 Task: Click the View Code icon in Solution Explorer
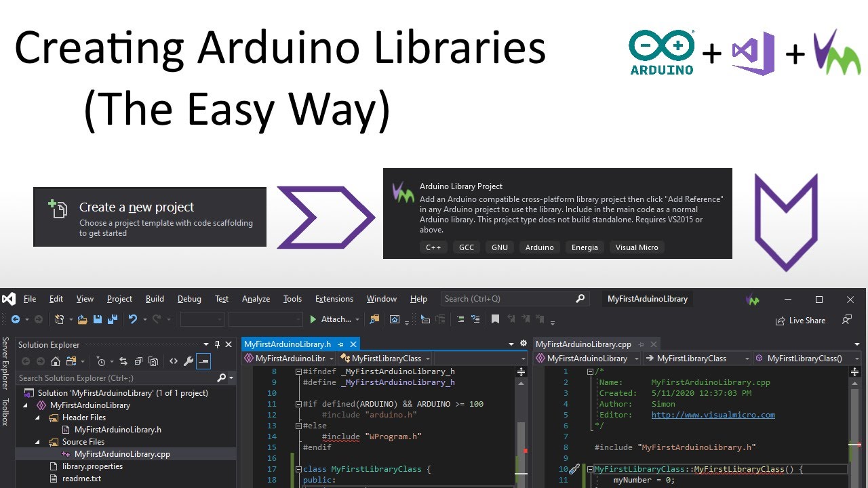tap(174, 361)
